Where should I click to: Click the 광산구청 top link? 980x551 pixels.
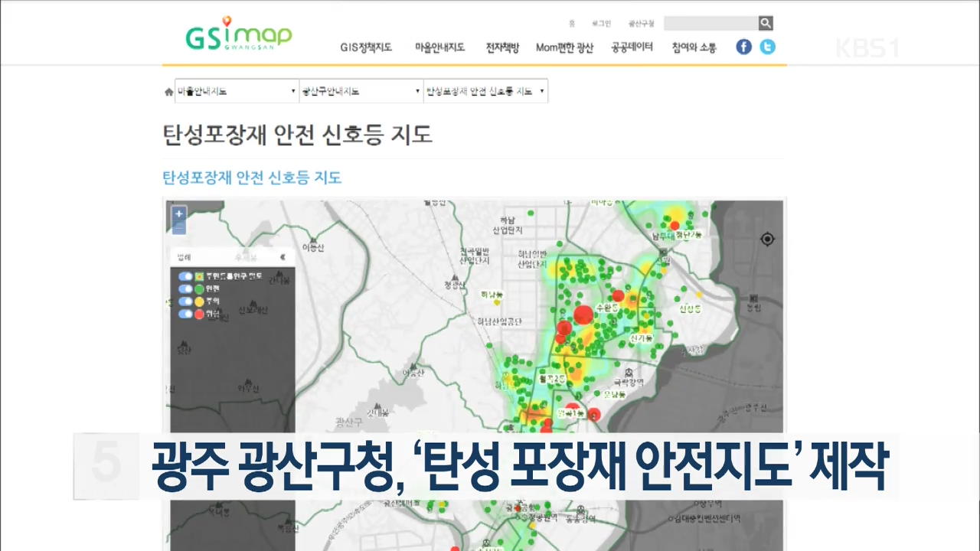642,24
